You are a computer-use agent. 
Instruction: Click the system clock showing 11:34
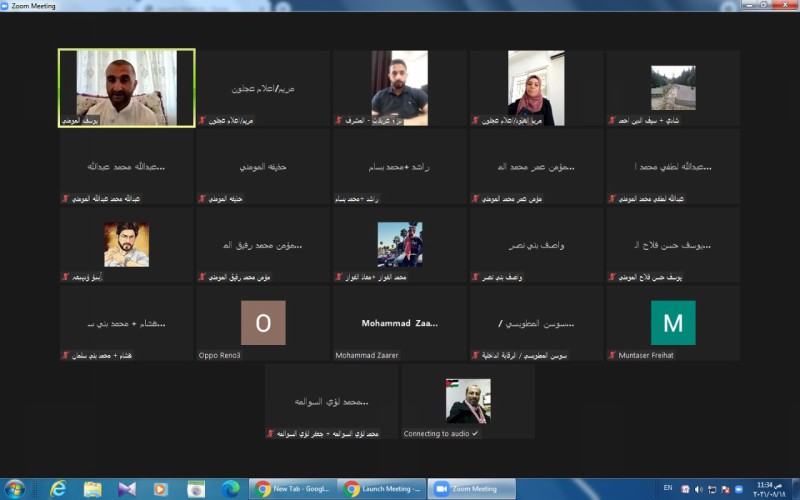(x=769, y=489)
